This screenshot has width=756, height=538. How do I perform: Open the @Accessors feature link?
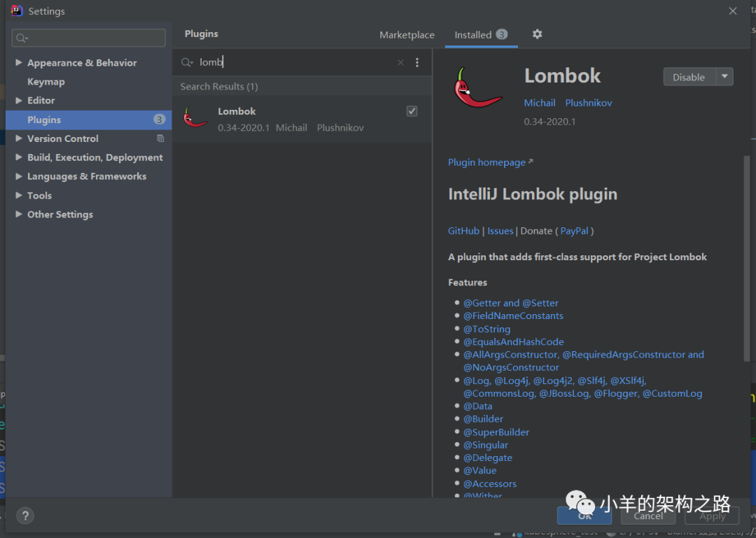point(490,484)
